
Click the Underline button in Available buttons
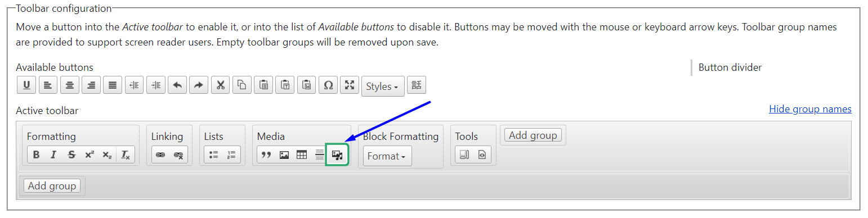pyautogui.click(x=26, y=85)
